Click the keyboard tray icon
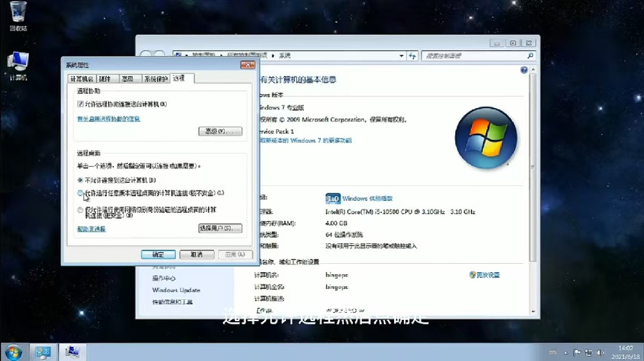 [553, 353]
